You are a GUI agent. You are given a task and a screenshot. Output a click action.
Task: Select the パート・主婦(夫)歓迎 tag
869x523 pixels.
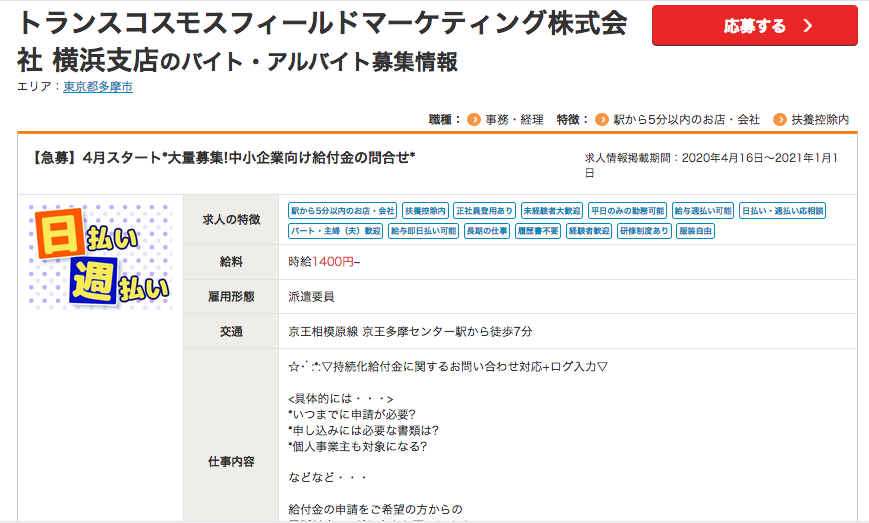click(336, 230)
